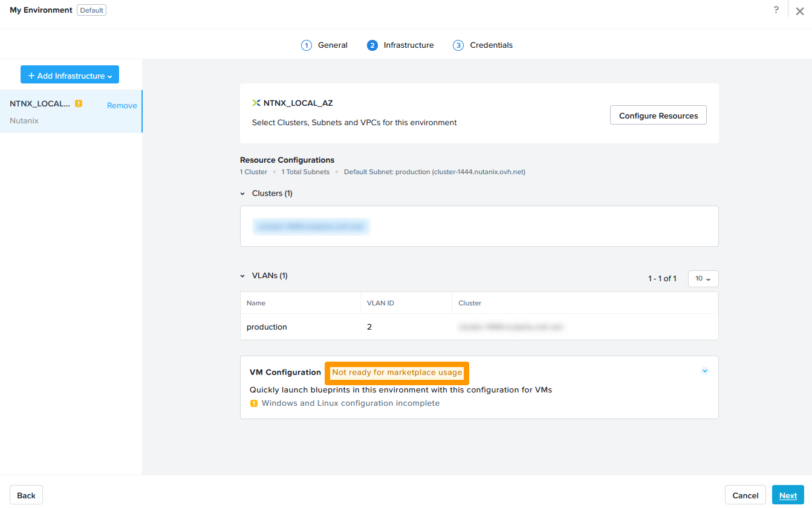Click the Nutanix logo beside NTNX_LOCAL_AZ
Viewport: 812px width, 508px height.
click(x=256, y=102)
